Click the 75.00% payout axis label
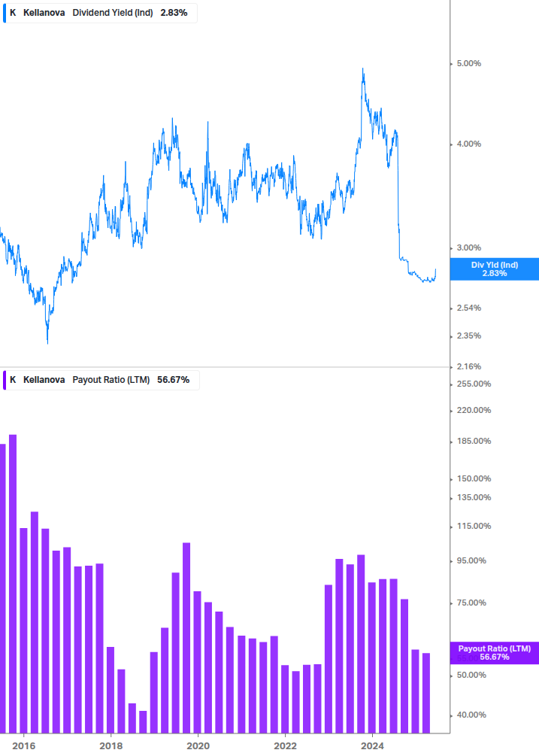Viewport: 539px width, 756px height. (471, 603)
